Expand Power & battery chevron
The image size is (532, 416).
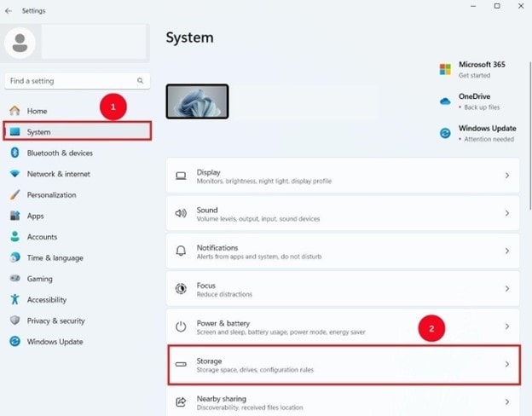(507, 326)
